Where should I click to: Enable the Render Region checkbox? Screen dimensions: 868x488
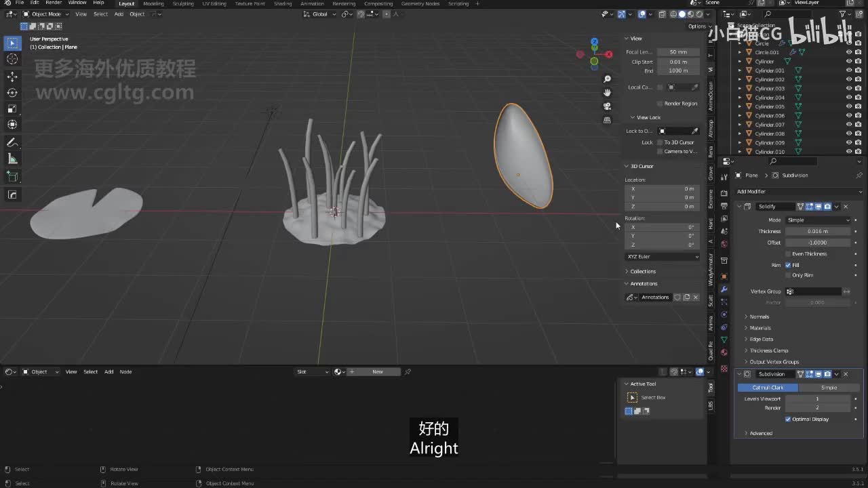tap(660, 104)
